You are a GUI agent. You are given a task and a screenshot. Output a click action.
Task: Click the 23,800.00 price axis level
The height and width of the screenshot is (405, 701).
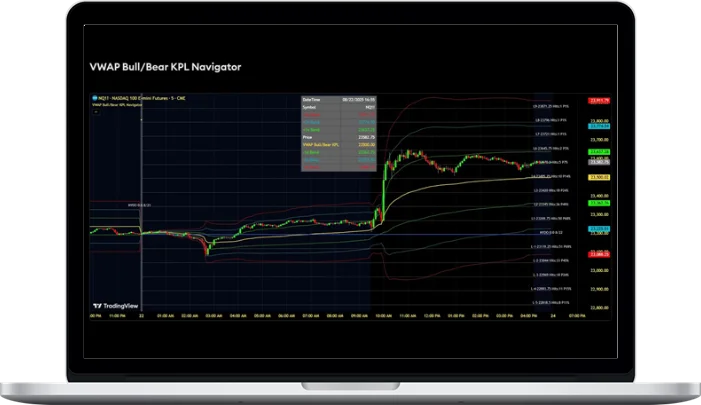click(x=600, y=120)
